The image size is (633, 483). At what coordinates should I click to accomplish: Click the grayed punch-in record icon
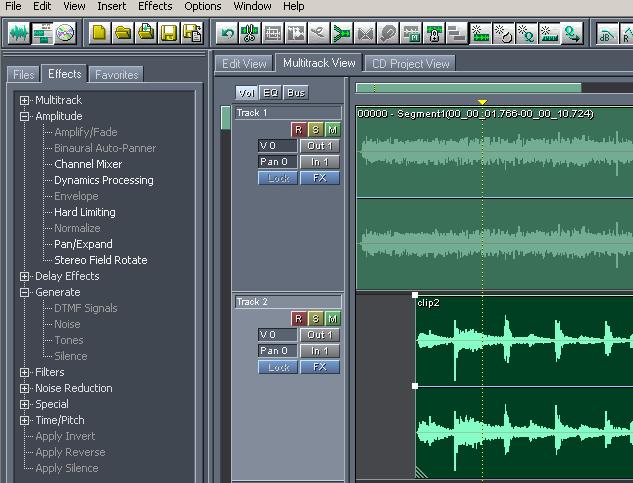(388, 33)
